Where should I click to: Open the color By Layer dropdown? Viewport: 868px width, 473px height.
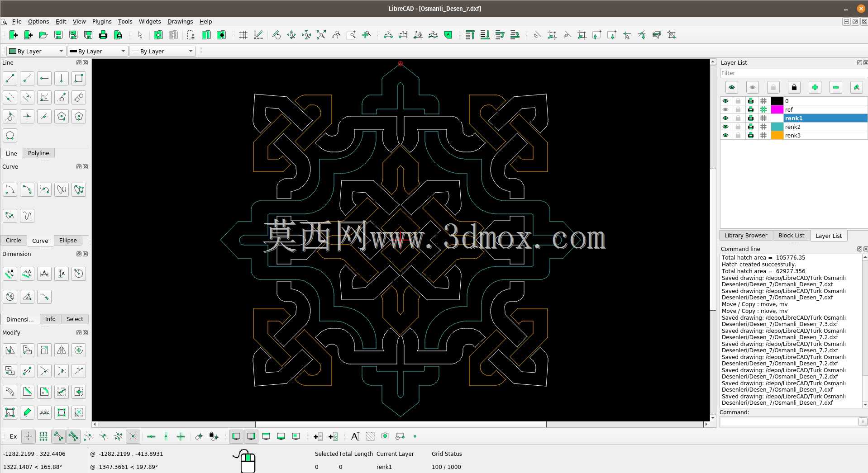coord(36,51)
